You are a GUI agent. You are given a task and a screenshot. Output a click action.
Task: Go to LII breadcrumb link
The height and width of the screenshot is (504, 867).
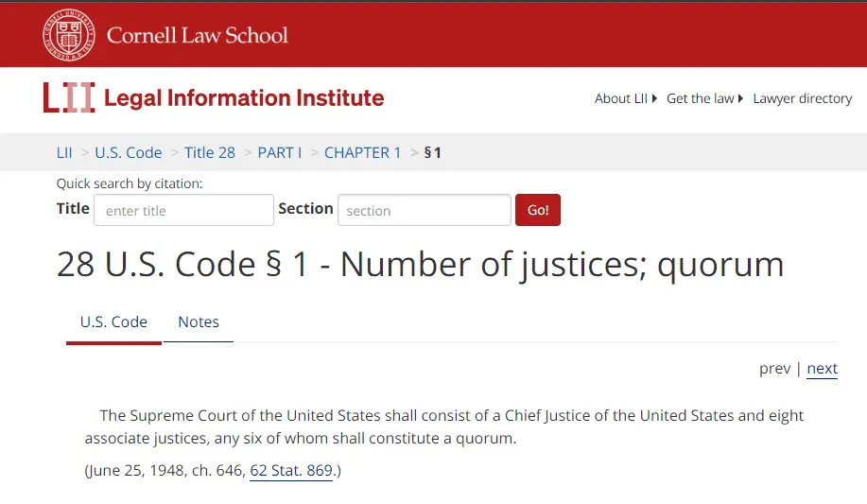click(64, 152)
